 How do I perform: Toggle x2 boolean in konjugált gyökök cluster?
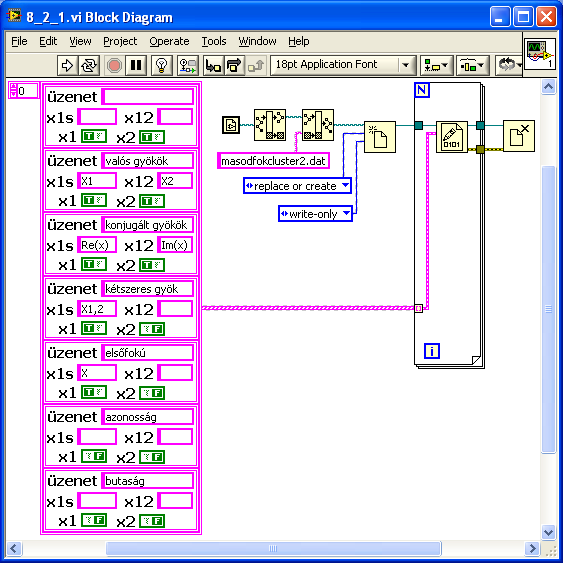pos(152,265)
